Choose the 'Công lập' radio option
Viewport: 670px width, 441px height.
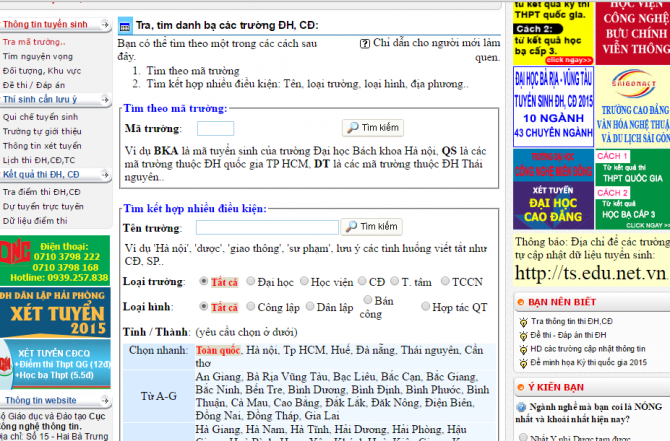[251, 306]
